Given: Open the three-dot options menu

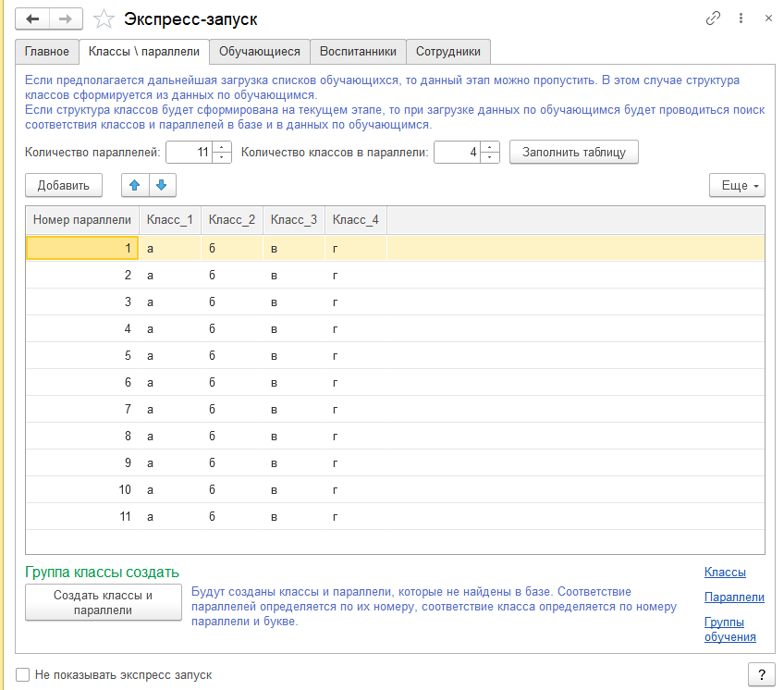Looking at the screenshot, I should pos(741,18).
